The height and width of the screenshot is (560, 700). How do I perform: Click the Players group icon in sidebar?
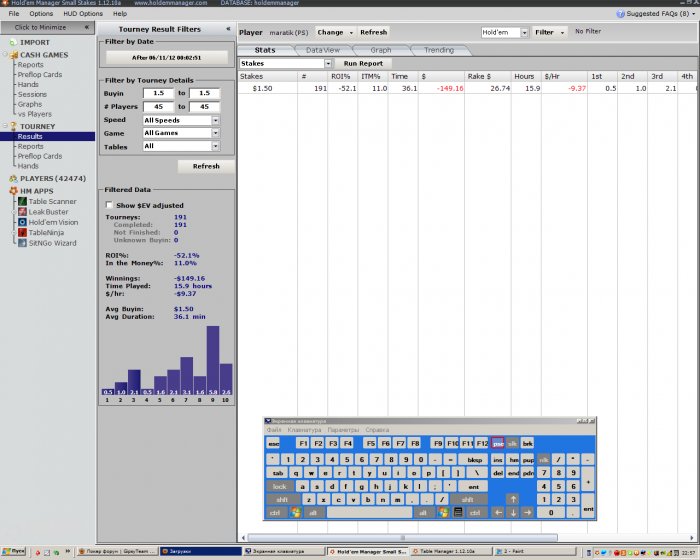click(x=13, y=179)
